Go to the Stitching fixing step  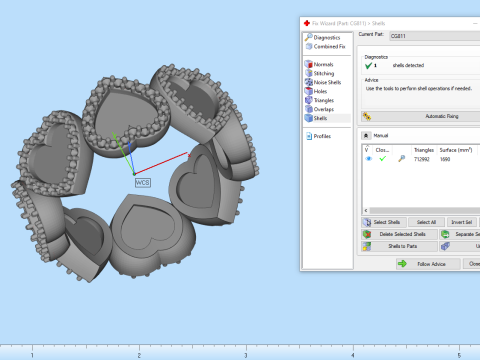pos(319,73)
